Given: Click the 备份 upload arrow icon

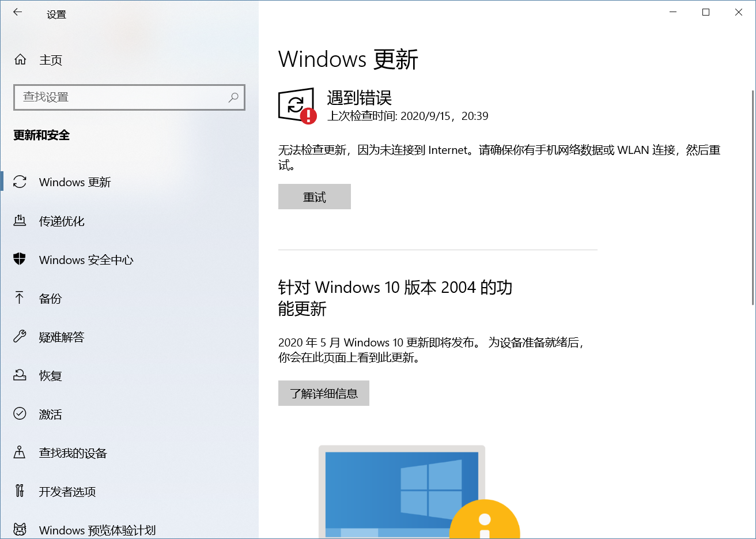Looking at the screenshot, I should pyautogui.click(x=20, y=298).
